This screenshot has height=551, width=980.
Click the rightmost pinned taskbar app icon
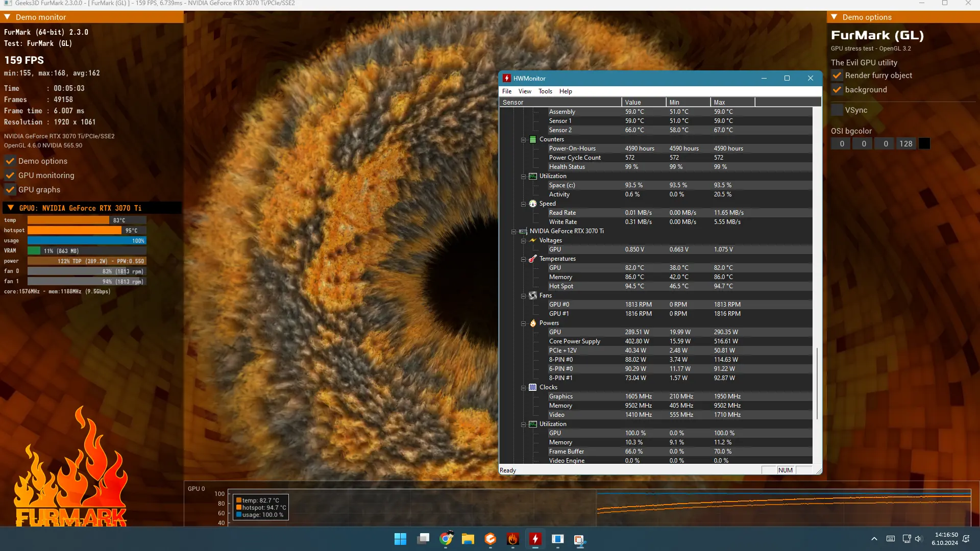pos(580,540)
